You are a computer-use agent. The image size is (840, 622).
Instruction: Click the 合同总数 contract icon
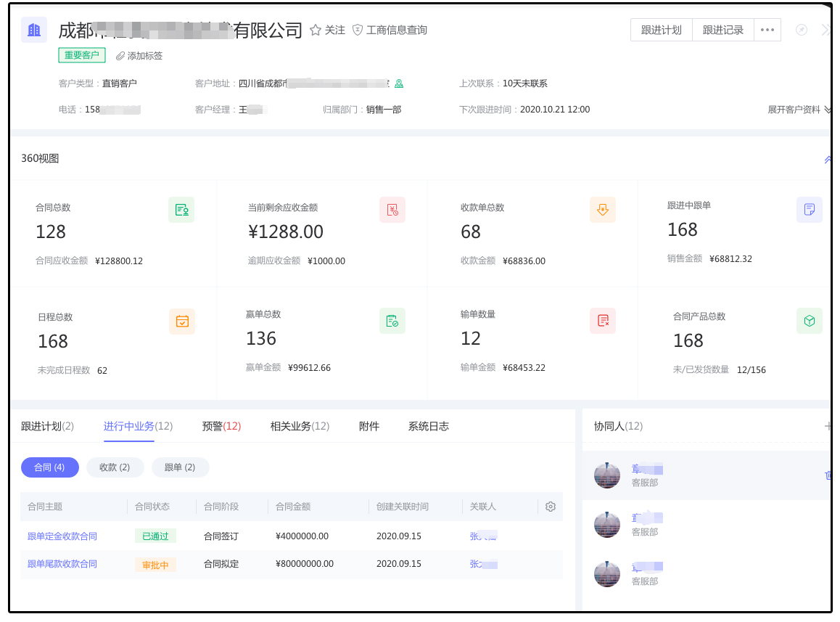point(181,210)
